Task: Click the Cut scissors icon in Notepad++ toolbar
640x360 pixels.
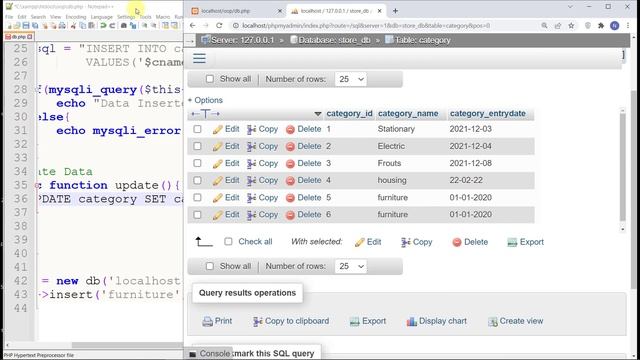Action: tap(73, 26)
